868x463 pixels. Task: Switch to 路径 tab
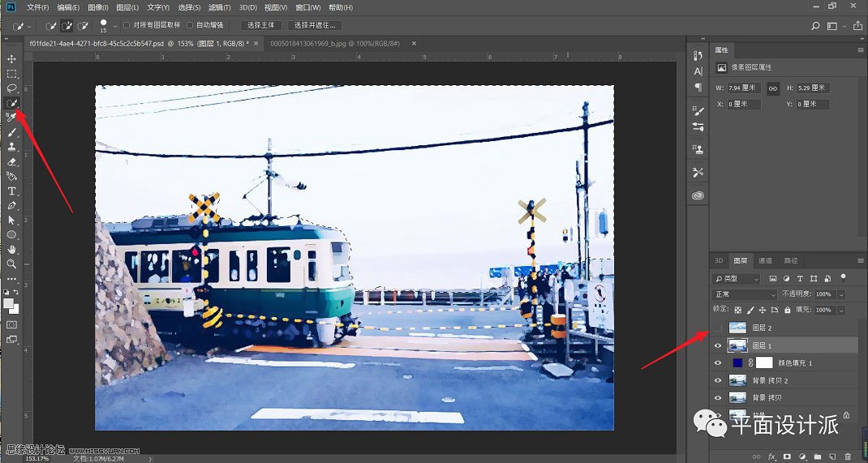point(790,260)
